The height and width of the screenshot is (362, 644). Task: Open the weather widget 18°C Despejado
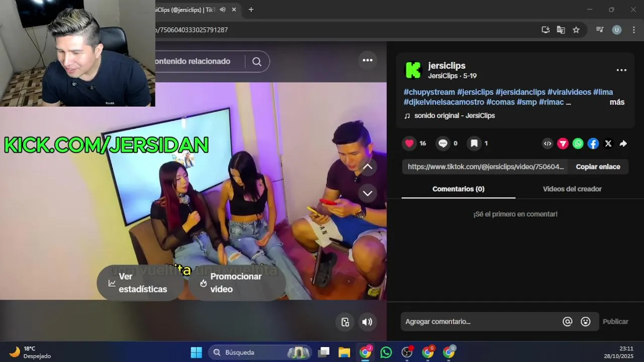point(30,352)
